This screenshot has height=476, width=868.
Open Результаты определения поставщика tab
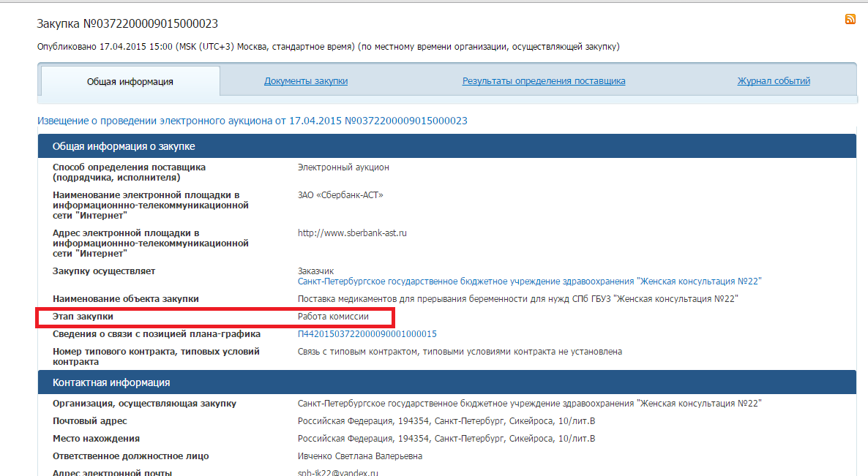click(x=544, y=80)
